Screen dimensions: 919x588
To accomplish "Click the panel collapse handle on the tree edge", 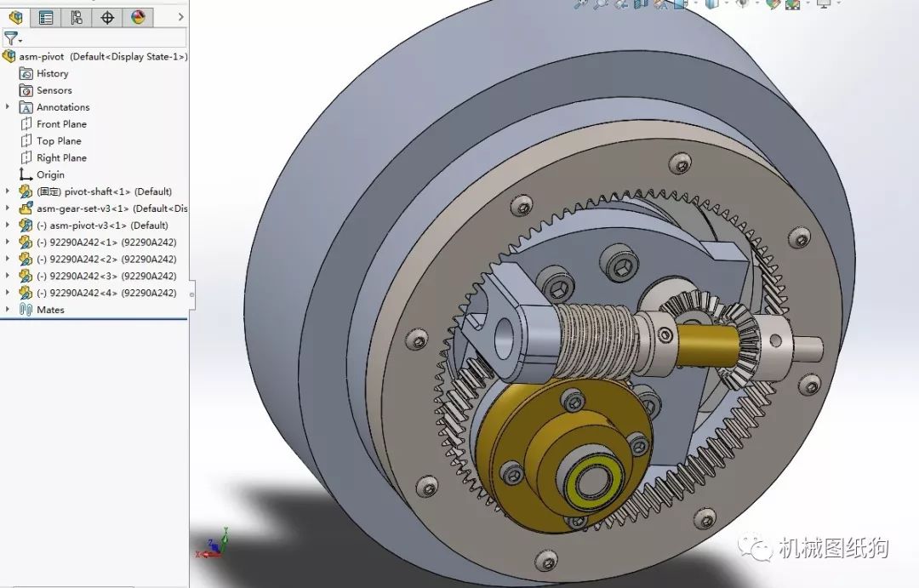I will (x=191, y=294).
